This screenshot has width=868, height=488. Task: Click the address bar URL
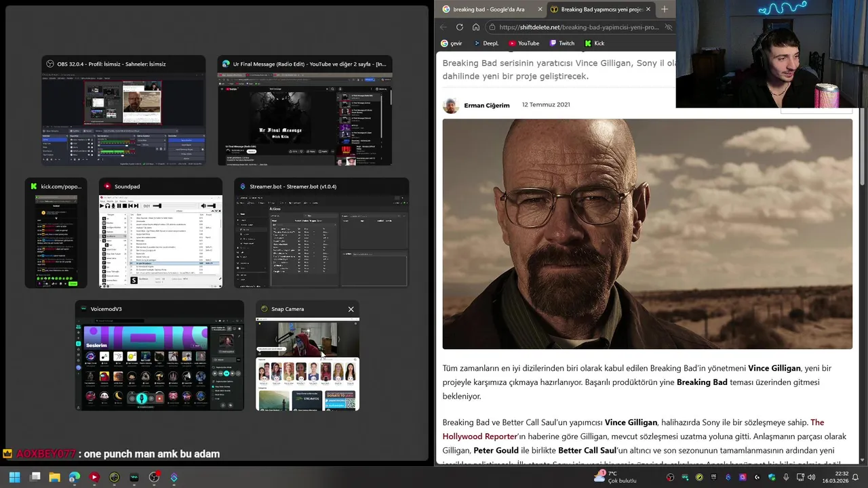point(578,27)
